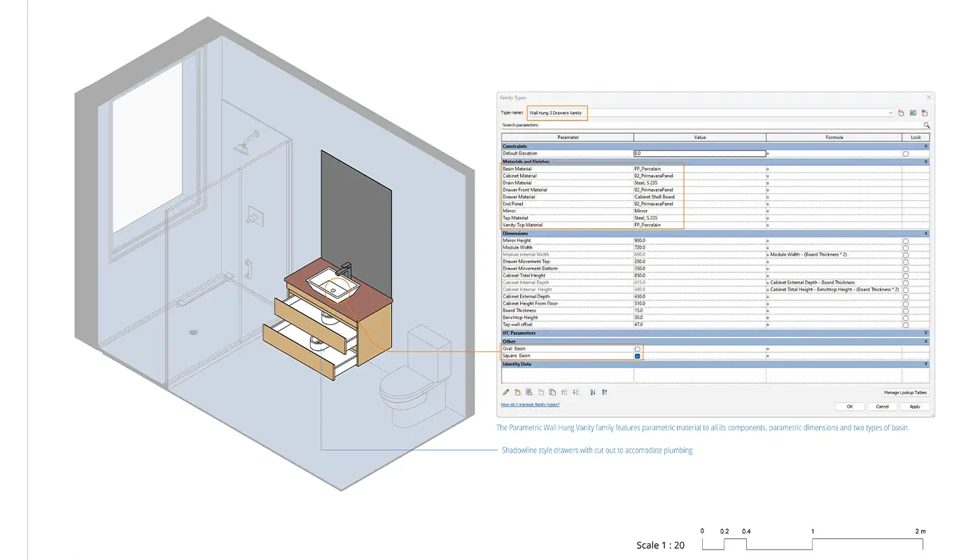980x560 pixels.
Task: Click the Parameter column header
Action: click(568, 137)
